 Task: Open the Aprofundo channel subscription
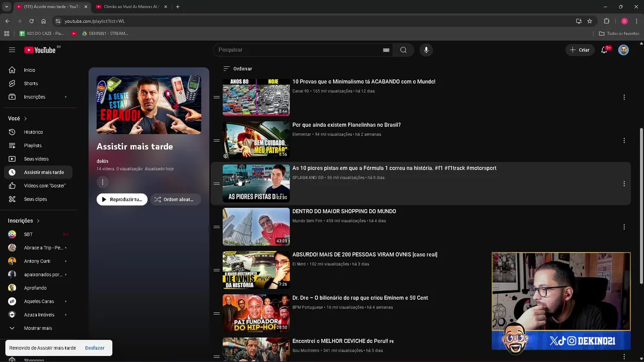[x=38, y=288]
